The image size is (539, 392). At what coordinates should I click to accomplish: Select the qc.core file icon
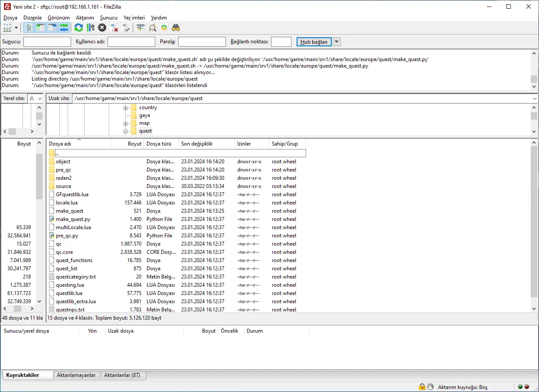tap(52, 252)
